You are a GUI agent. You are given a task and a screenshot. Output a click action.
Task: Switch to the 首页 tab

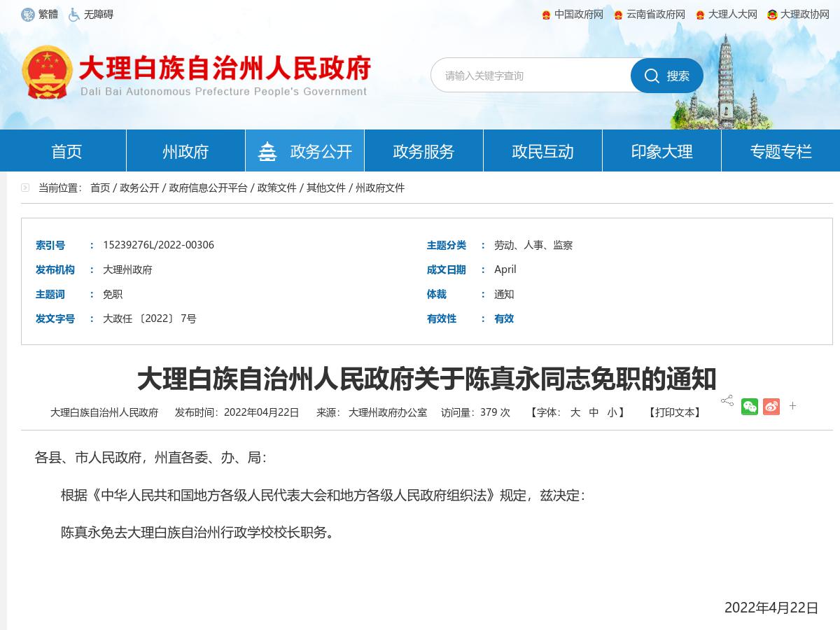pos(66,150)
